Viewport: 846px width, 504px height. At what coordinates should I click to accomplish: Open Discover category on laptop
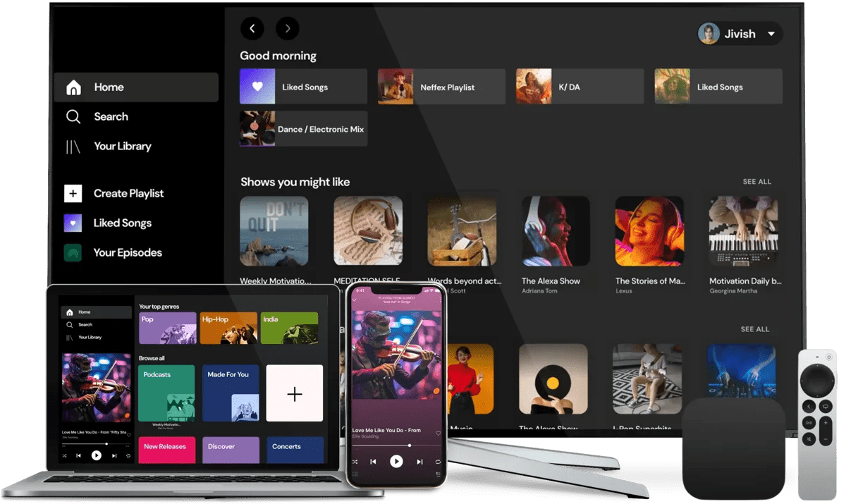click(231, 450)
